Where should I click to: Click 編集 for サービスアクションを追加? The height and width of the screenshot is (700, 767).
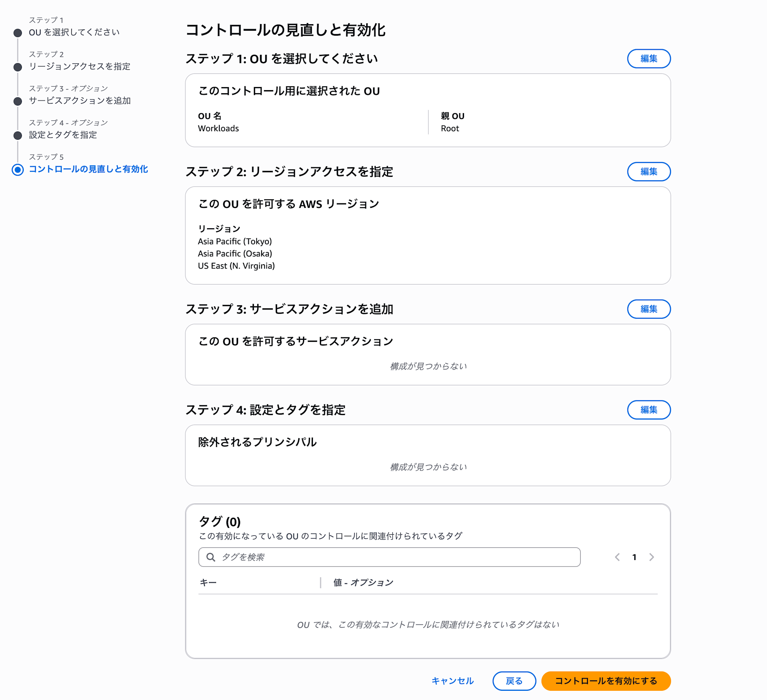[648, 309]
